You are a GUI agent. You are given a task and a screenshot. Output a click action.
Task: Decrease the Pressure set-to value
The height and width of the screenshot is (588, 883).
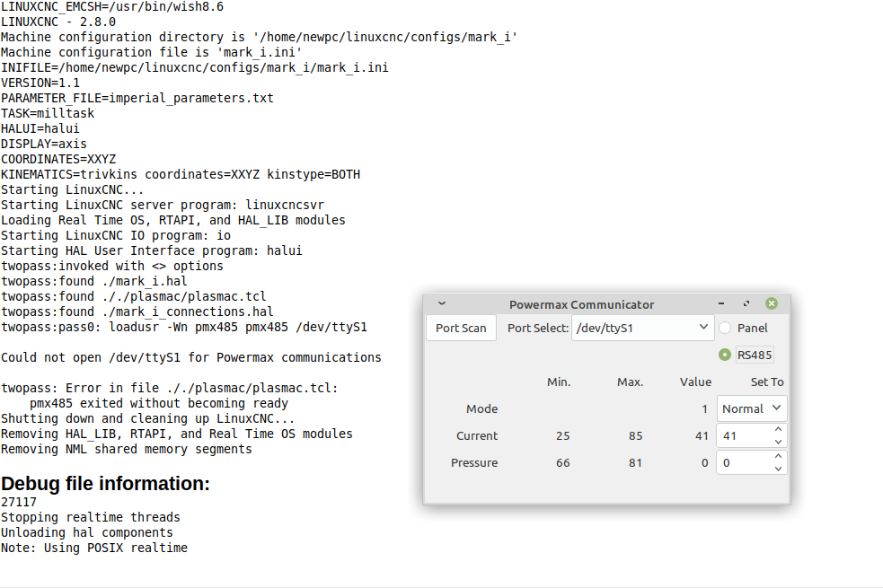click(x=778, y=469)
